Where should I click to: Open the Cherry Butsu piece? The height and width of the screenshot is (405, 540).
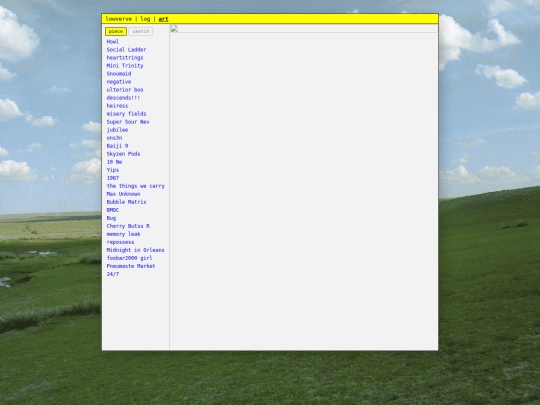click(x=128, y=226)
